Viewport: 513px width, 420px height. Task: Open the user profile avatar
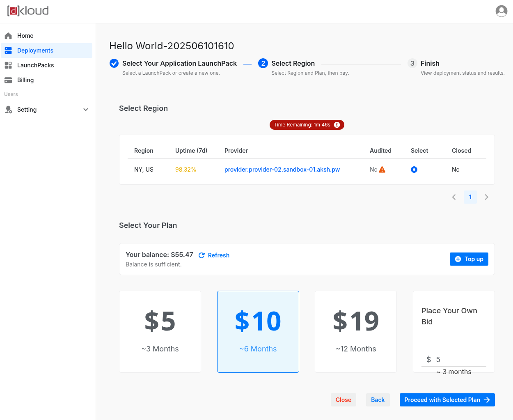(x=501, y=11)
